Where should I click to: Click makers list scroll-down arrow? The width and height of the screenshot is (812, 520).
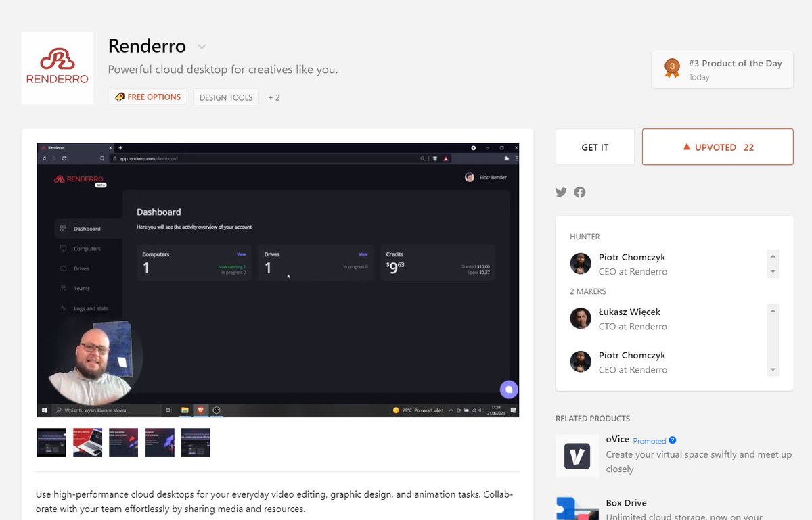(x=773, y=370)
